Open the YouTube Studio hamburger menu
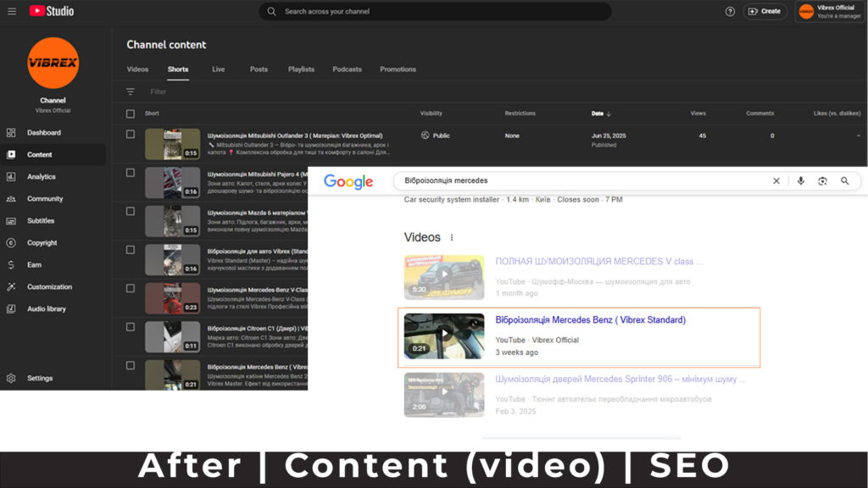The height and width of the screenshot is (488, 868). point(12,11)
